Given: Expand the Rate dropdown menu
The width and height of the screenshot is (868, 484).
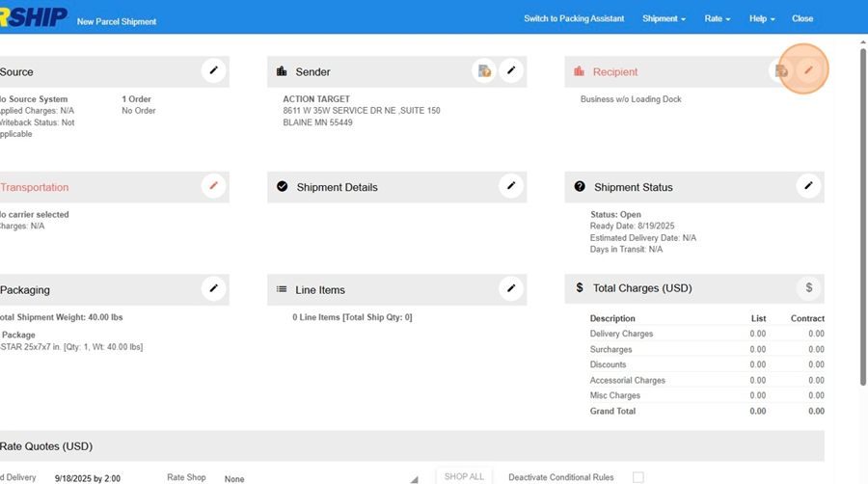Looking at the screenshot, I should coord(718,19).
